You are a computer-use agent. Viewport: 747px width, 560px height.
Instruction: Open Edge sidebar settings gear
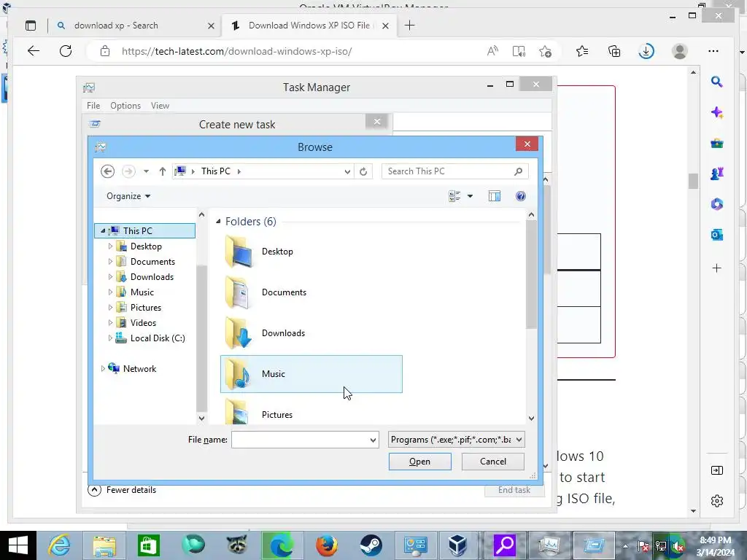pos(716,501)
